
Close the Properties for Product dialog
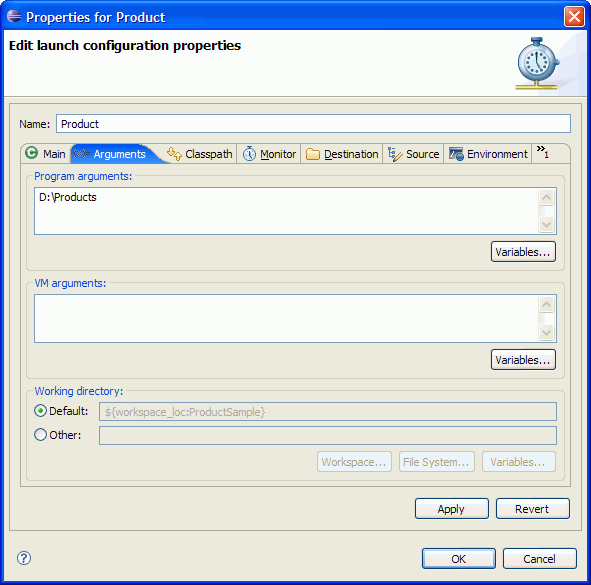tap(574, 17)
